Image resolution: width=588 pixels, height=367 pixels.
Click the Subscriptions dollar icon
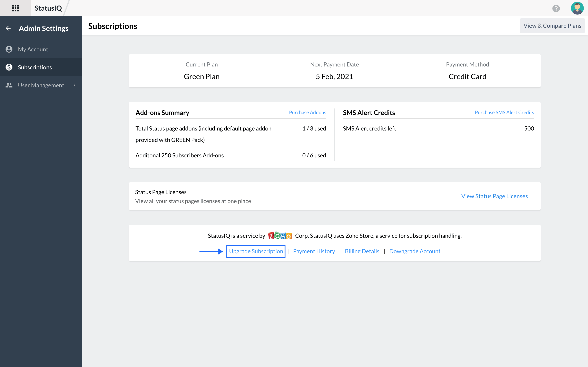pos(9,67)
